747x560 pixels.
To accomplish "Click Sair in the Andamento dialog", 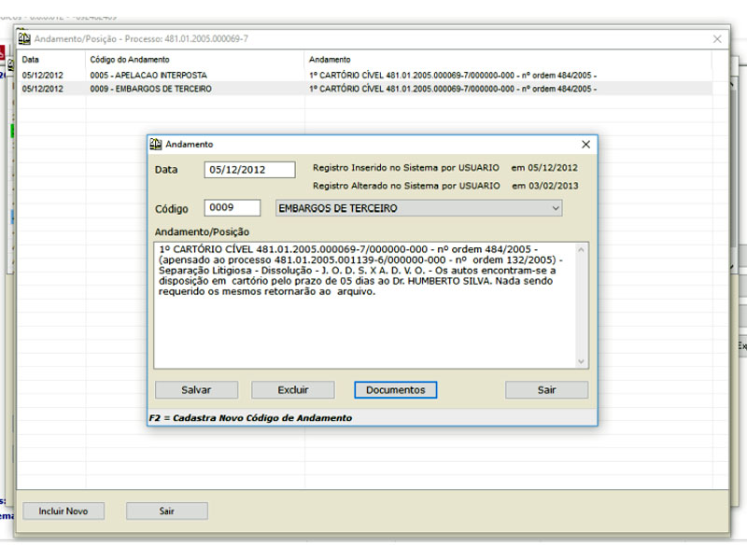I will coord(546,389).
